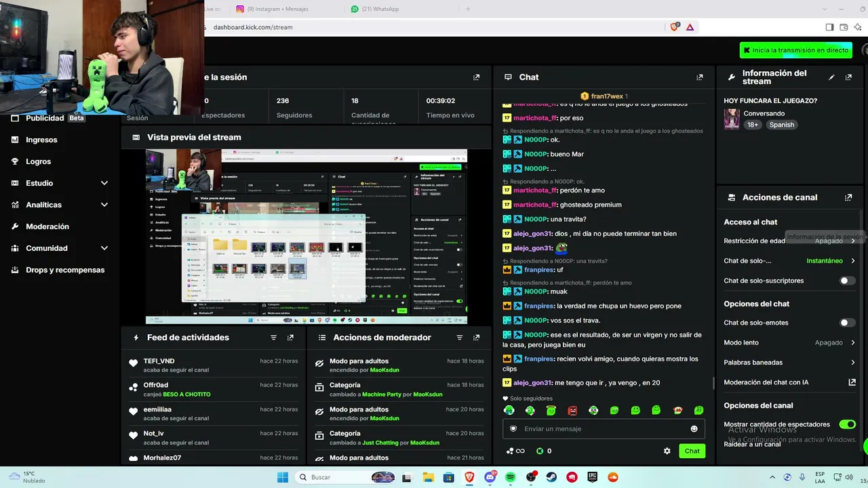The image size is (868, 488).
Task: Open the weather widget showing 15°C Nublado
Action: 28,477
